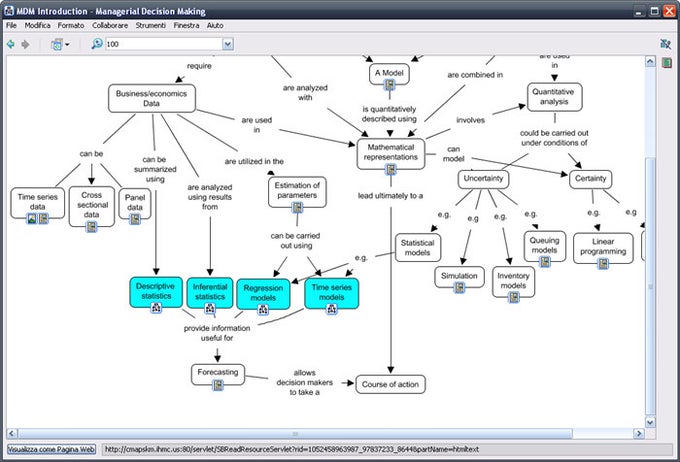Open the Modifica menu
Viewport: 680px width, 462px height.
[37, 25]
